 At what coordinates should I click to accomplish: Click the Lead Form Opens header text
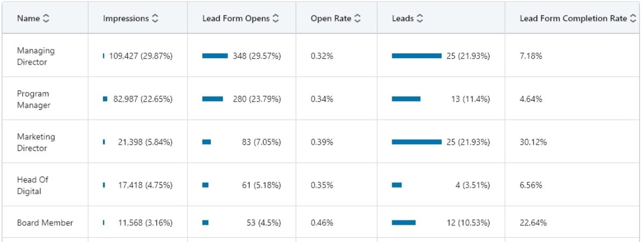click(237, 18)
